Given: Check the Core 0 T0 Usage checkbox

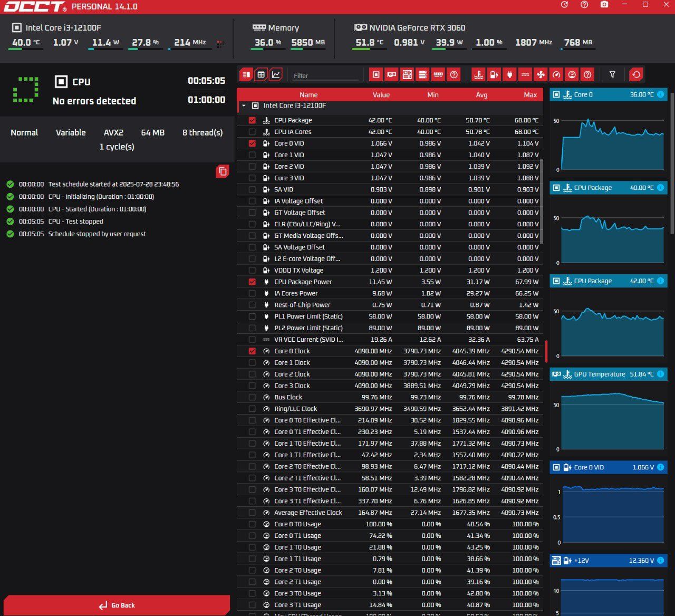Looking at the screenshot, I should coord(252,524).
